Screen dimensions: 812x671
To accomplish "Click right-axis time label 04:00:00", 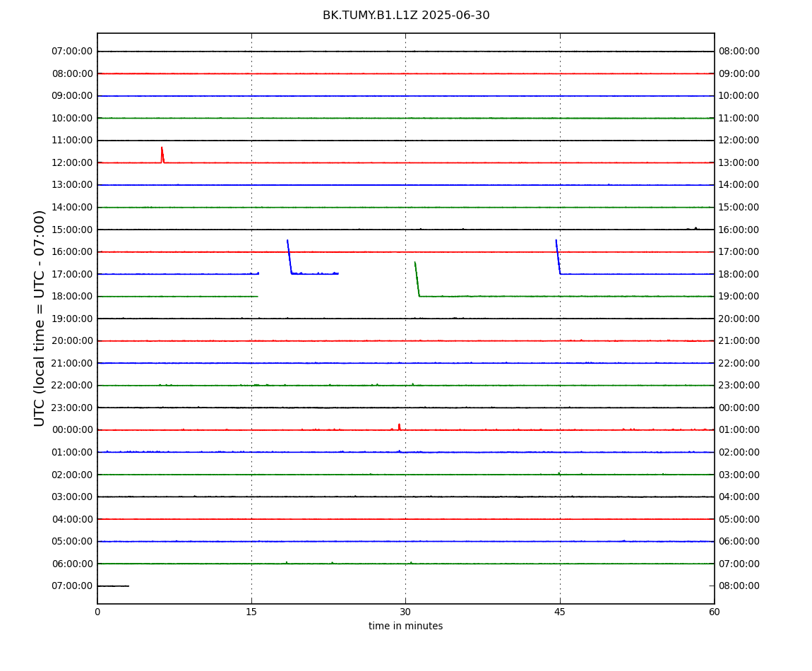I will pyautogui.click(x=739, y=497).
